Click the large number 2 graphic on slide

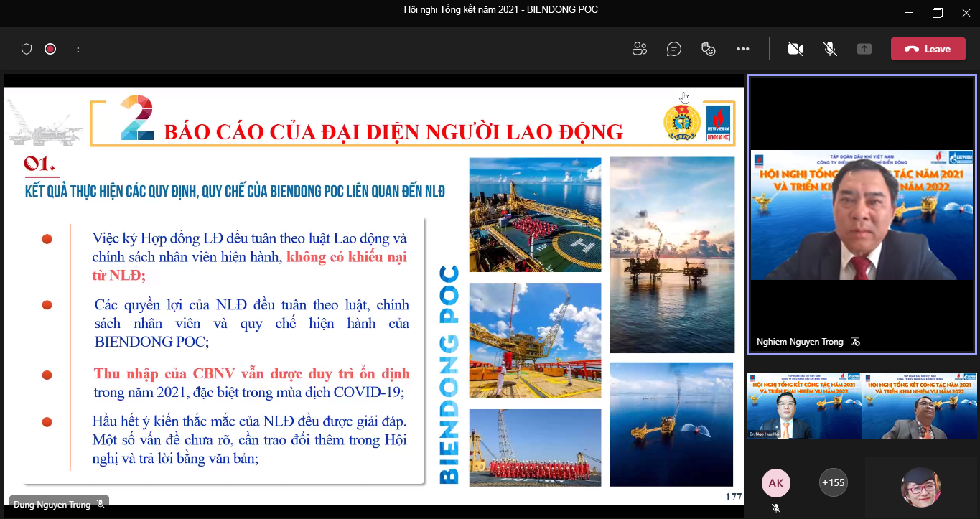[137, 117]
